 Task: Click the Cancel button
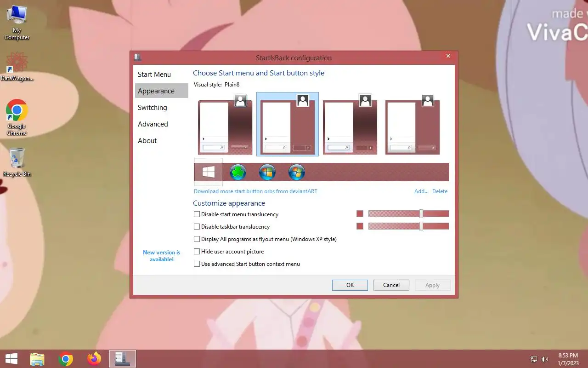point(391,285)
